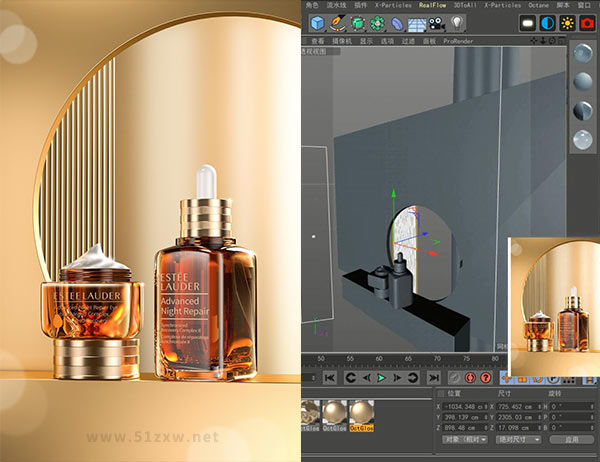
Task: Toggle autokeying red button
Action: (x=470, y=378)
